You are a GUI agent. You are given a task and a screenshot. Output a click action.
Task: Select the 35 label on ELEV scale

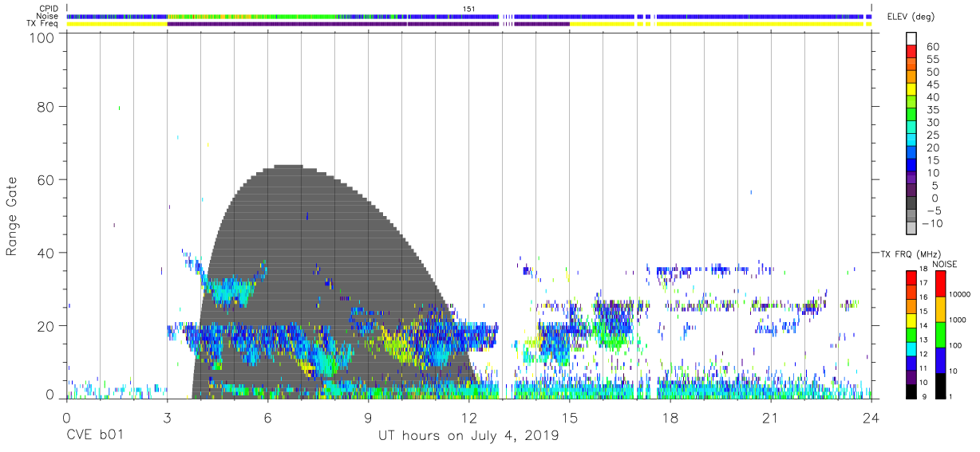pos(933,110)
